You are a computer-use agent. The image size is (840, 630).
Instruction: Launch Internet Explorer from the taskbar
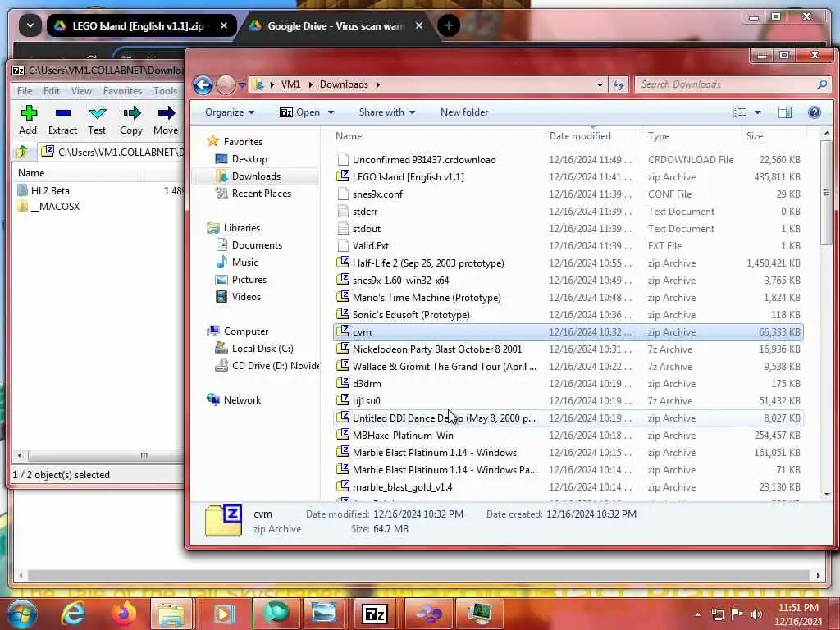[x=72, y=614]
